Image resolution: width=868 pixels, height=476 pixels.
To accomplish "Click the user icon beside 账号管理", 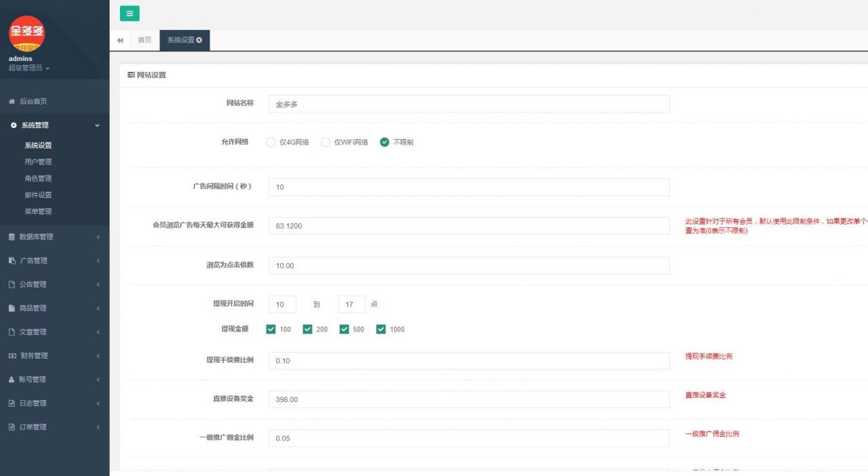I will point(12,380).
